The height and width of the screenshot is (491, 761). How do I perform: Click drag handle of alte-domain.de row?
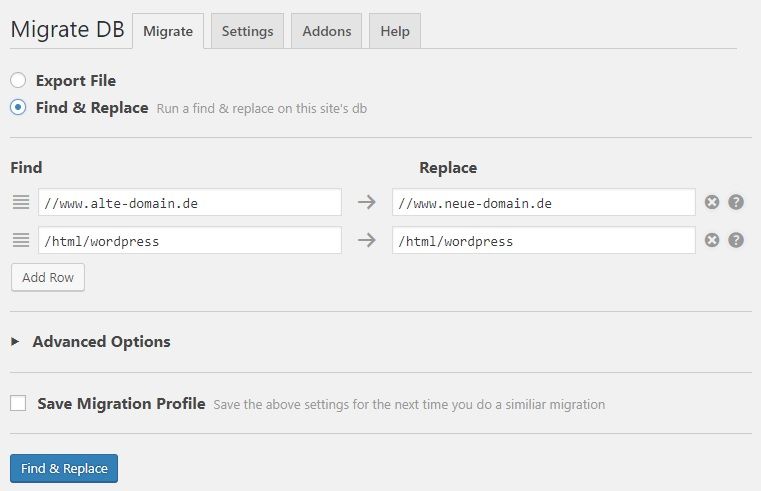coord(21,202)
